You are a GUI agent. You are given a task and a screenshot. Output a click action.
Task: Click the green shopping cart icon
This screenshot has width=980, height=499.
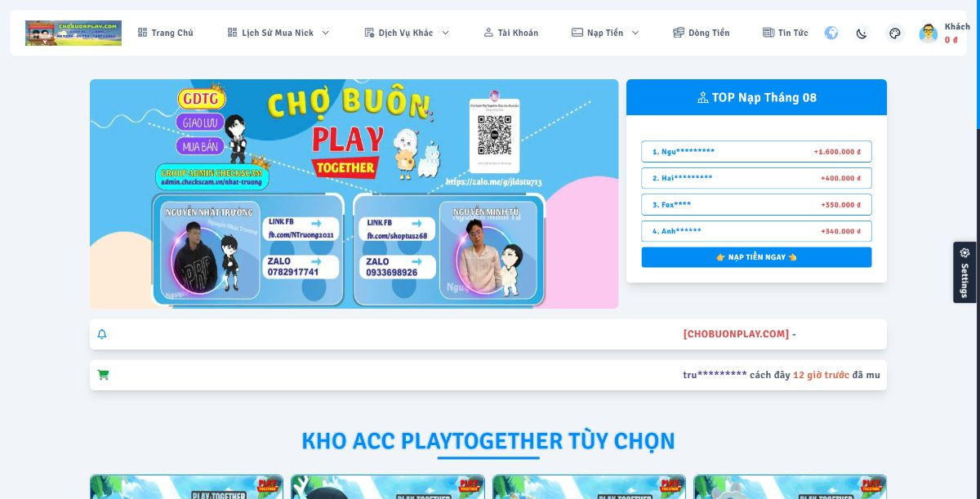(x=103, y=375)
